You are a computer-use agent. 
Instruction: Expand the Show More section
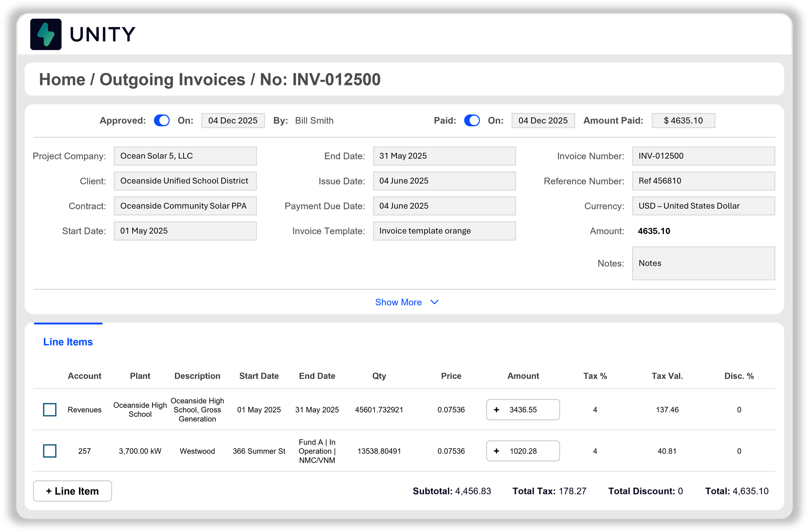click(407, 302)
